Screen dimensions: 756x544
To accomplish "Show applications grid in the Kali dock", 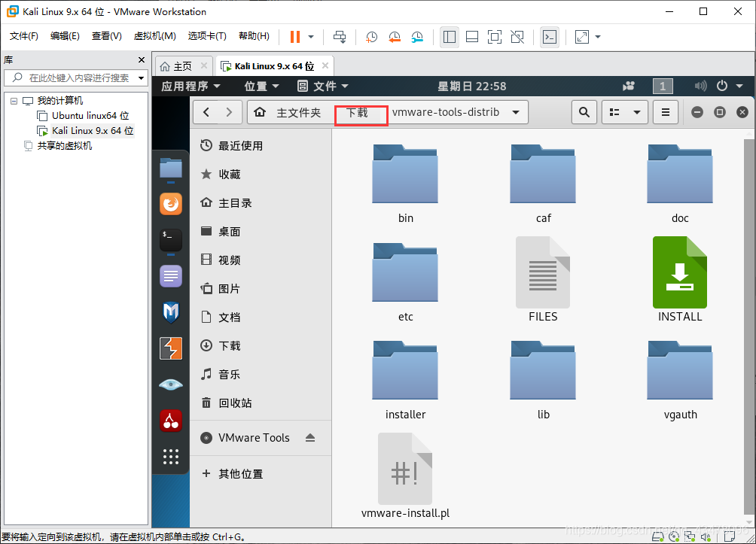I will (170, 457).
